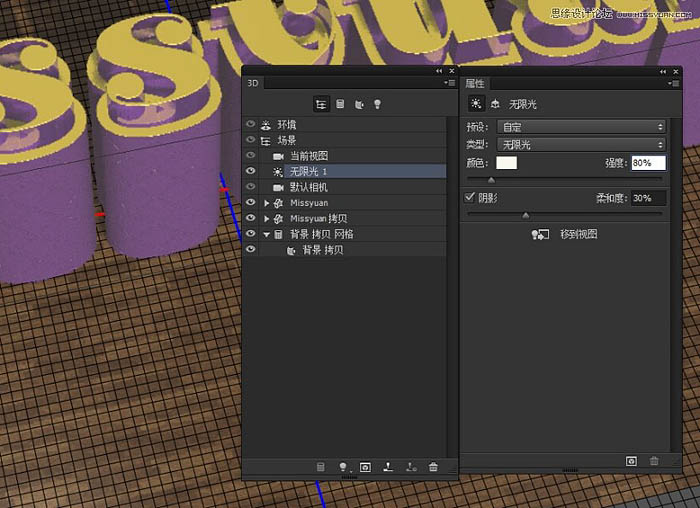This screenshot has width=700, height=508.
Task: Filter 3D panel by materials
Action: pyautogui.click(x=359, y=104)
